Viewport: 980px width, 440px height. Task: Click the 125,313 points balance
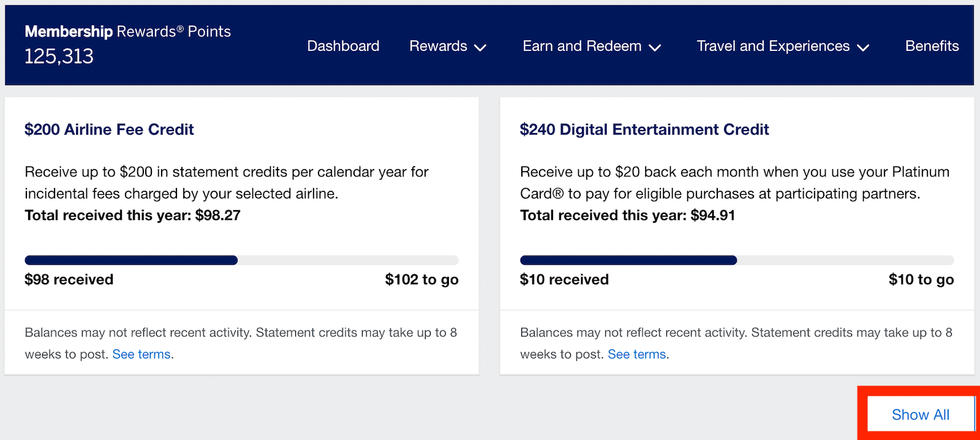[59, 56]
